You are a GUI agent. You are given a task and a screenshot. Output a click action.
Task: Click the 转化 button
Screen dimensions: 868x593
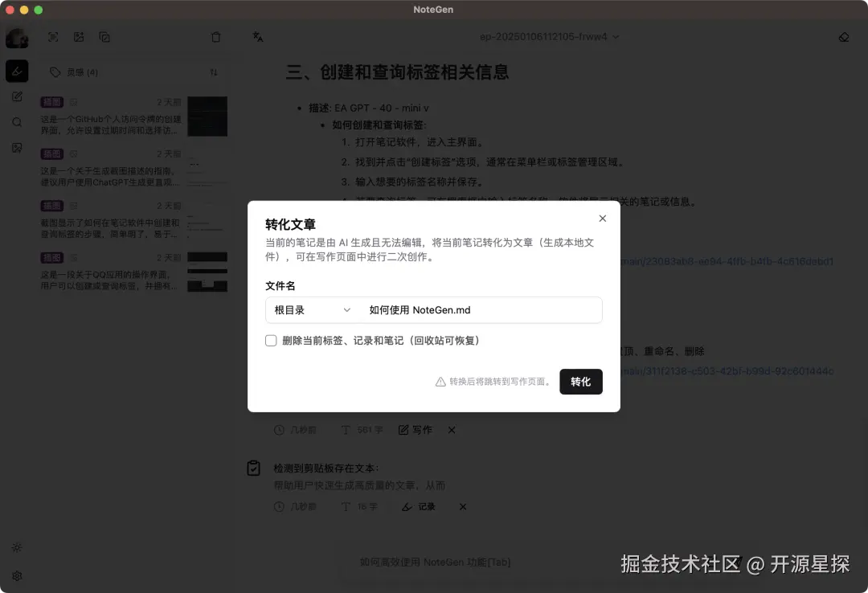tap(581, 382)
